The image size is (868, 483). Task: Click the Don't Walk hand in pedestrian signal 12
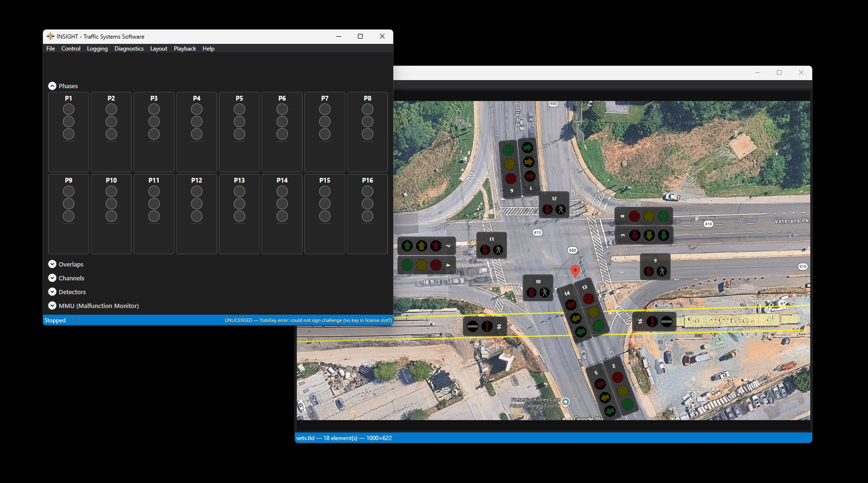point(547,209)
